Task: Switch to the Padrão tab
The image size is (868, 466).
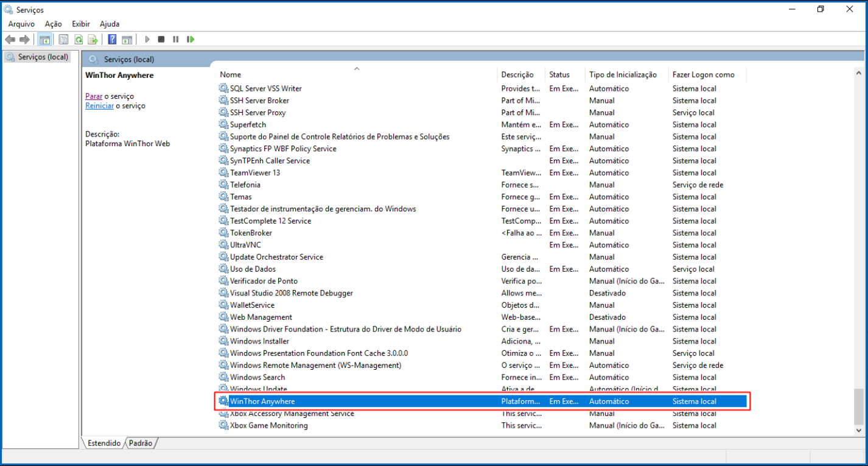Action: [x=141, y=443]
